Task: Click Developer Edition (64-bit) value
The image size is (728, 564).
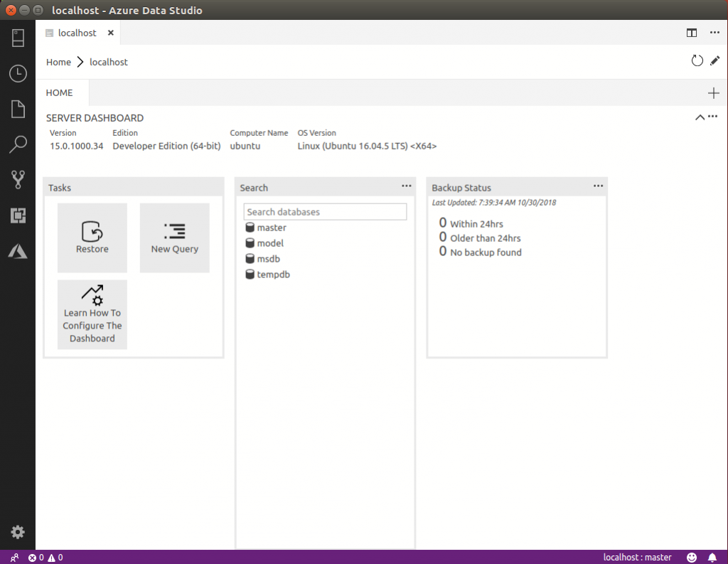Action: tap(166, 146)
